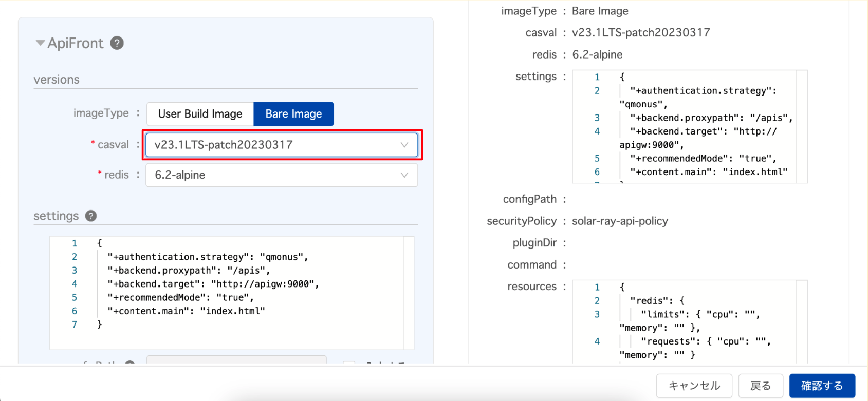
Task: Click the 戻る button
Action: point(760,386)
